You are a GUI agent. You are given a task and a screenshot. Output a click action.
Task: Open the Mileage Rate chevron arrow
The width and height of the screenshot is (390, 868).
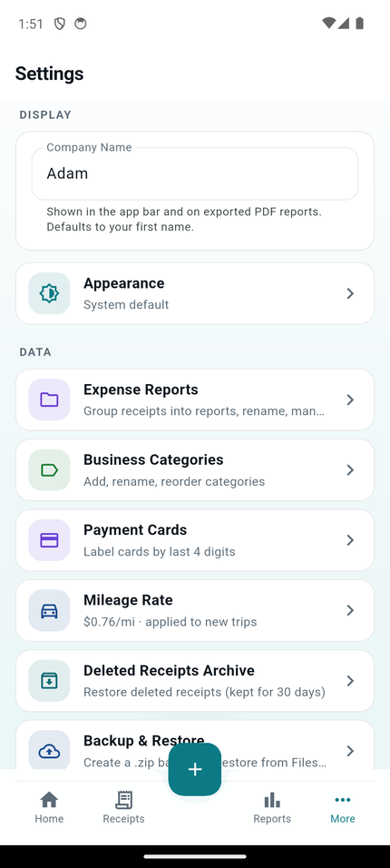coord(350,610)
